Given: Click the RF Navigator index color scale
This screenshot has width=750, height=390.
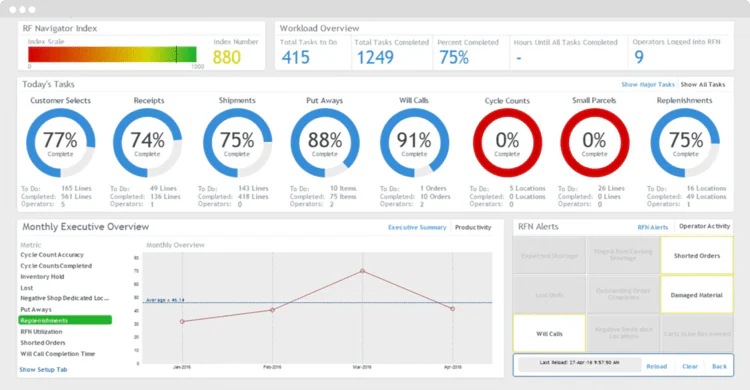Looking at the screenshot, I should pyautogui.click(x=112, y=55).
